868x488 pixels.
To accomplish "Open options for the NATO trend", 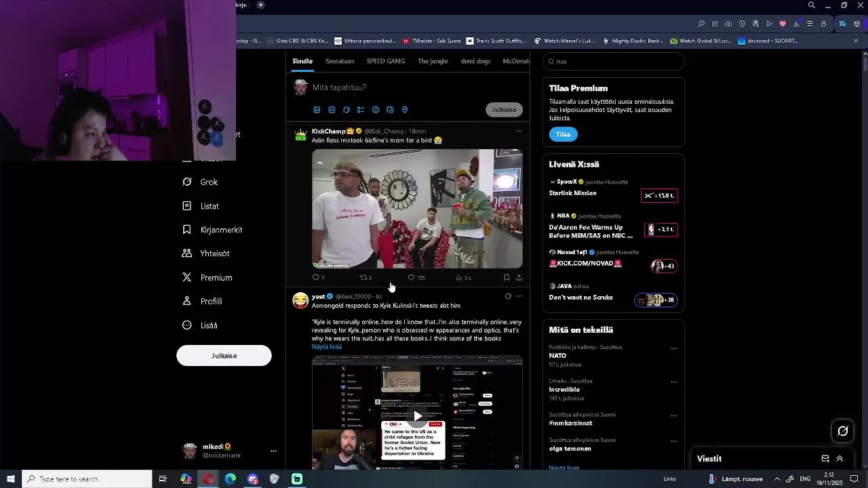I will pyautogui.click(x=673, y=348).
